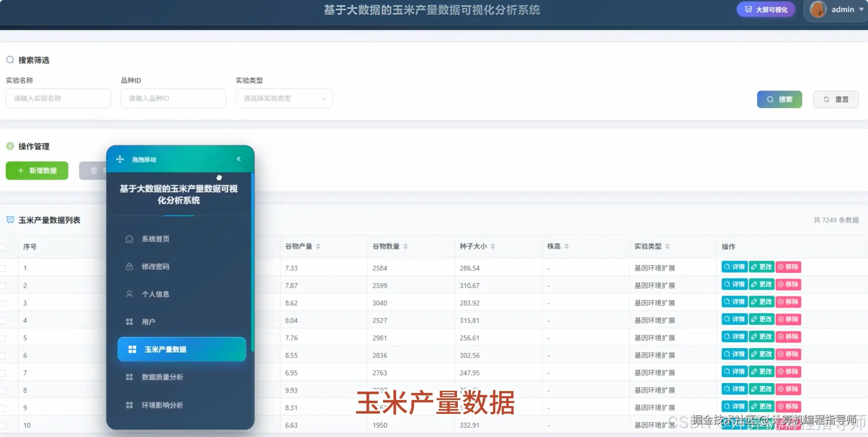This screenshot has width=868, height=437.
Task: View 详情 for row with yield 6.95
Action: (x=735, y=372)
